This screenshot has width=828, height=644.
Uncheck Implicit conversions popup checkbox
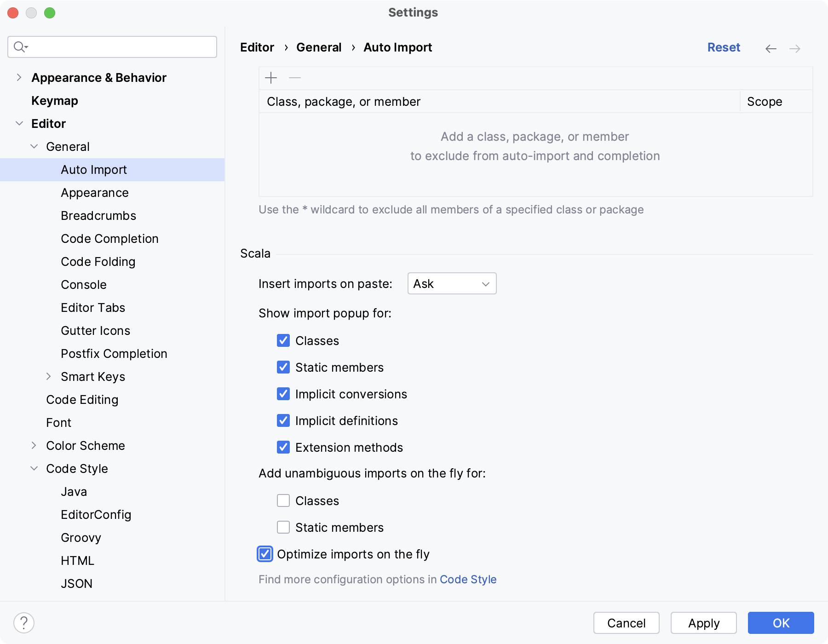283,394
